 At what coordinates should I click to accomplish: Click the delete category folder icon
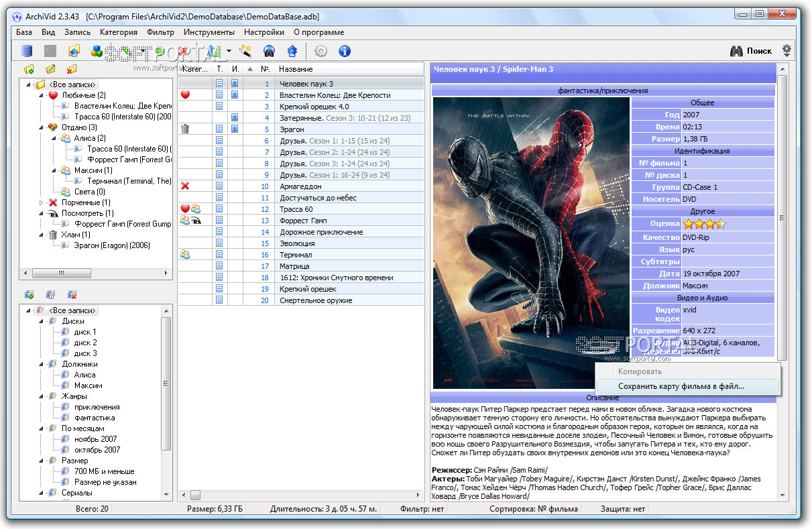click(72, 69)
